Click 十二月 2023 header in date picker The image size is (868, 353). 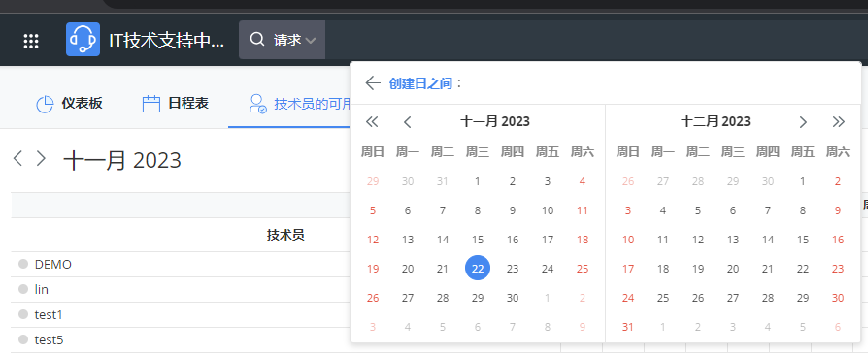point(716,122)
